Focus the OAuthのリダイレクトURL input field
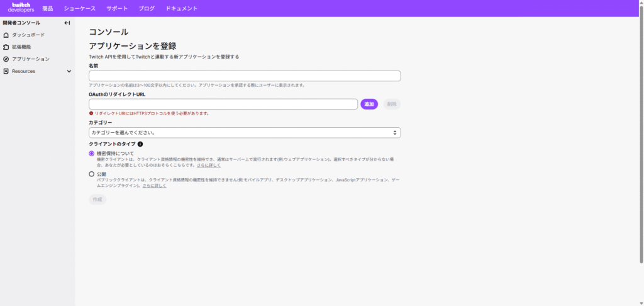The height and width of the screenshot is (306, 644). point(223,104)
